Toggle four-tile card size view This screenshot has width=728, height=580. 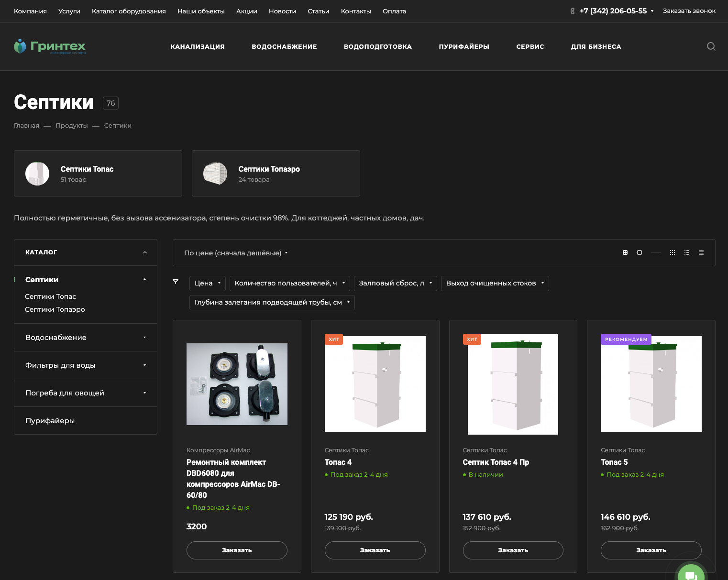(x=625, y=252)
